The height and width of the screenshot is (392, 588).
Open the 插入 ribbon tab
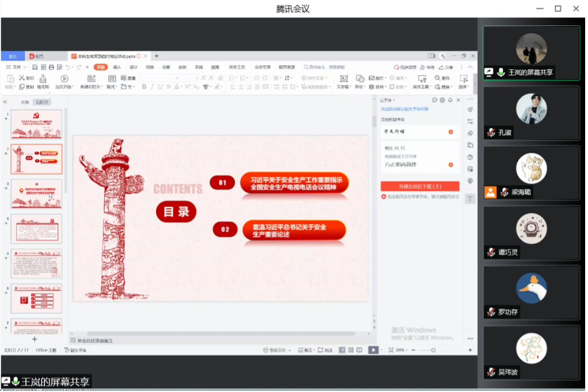click(117, 67)
